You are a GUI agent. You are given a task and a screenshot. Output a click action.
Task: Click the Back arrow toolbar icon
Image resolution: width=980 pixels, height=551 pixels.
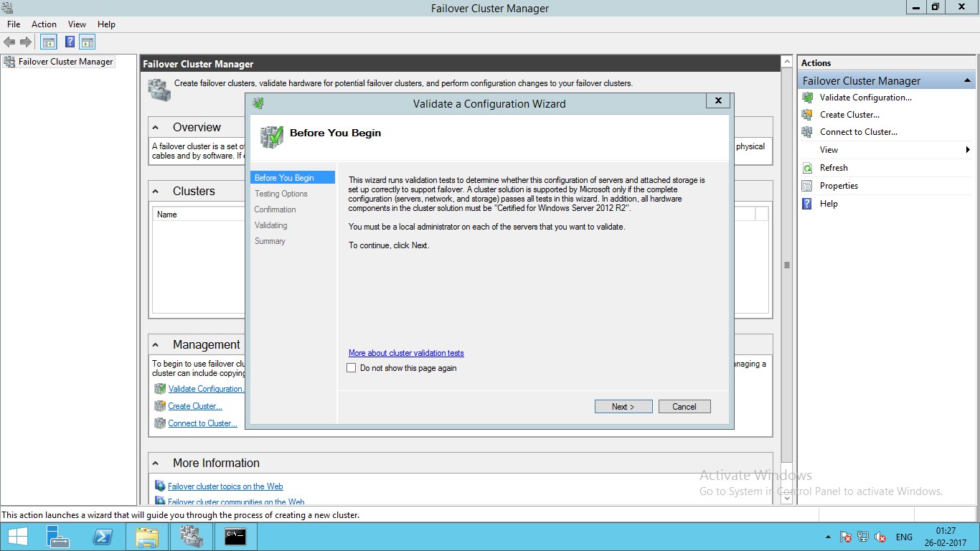coord(9,42)
